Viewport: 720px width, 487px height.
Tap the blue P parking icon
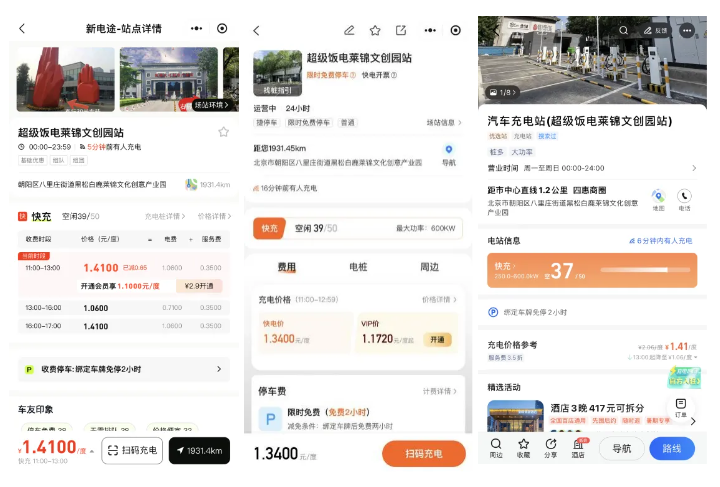(270, 419)
